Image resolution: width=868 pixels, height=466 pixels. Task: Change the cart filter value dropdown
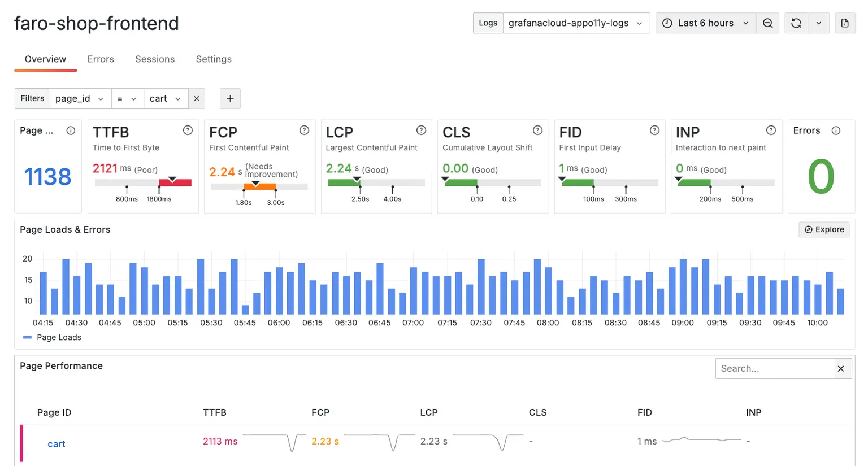165,98
